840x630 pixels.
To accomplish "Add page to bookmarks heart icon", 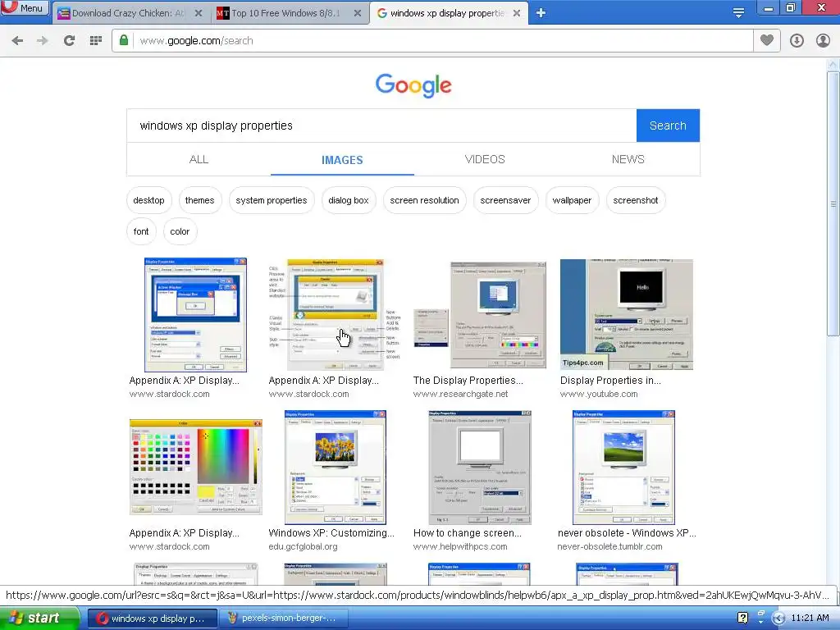I will [767, 40].
